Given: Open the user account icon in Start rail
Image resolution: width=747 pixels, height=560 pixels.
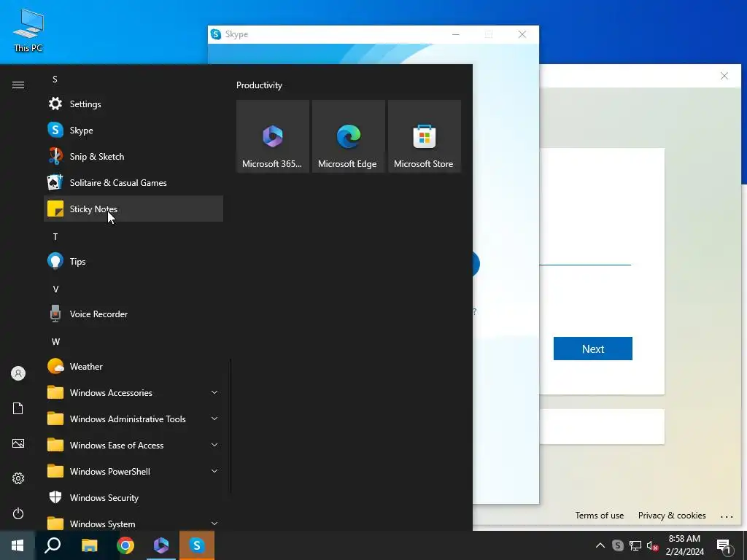Looking at the screenshot, I should click(x=18, y=373).
